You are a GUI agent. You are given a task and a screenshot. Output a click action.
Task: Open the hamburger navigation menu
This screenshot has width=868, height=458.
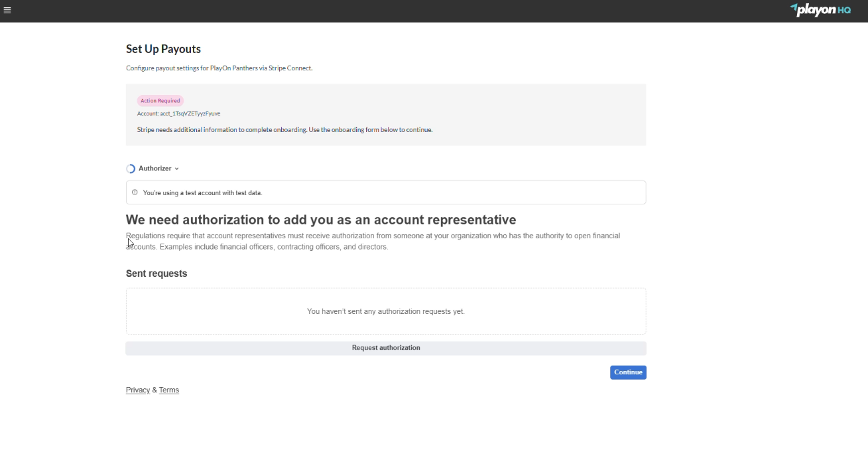pos(7,11)
